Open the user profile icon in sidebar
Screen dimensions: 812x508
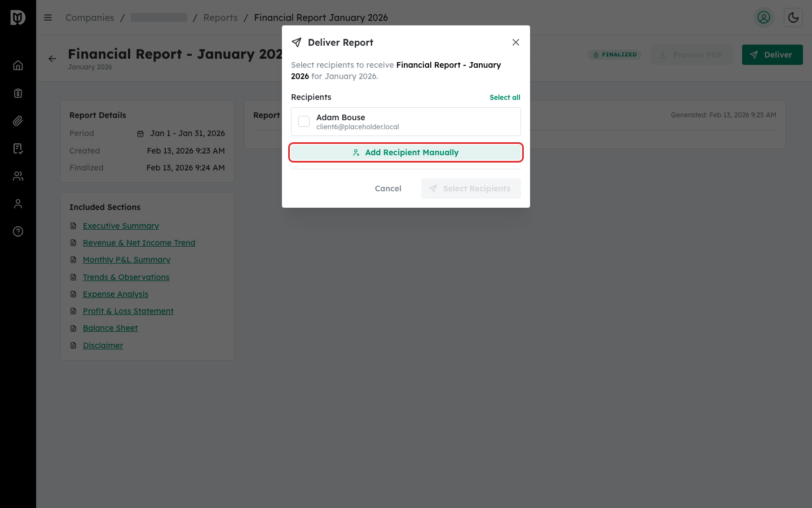click(x=18, y=203)
